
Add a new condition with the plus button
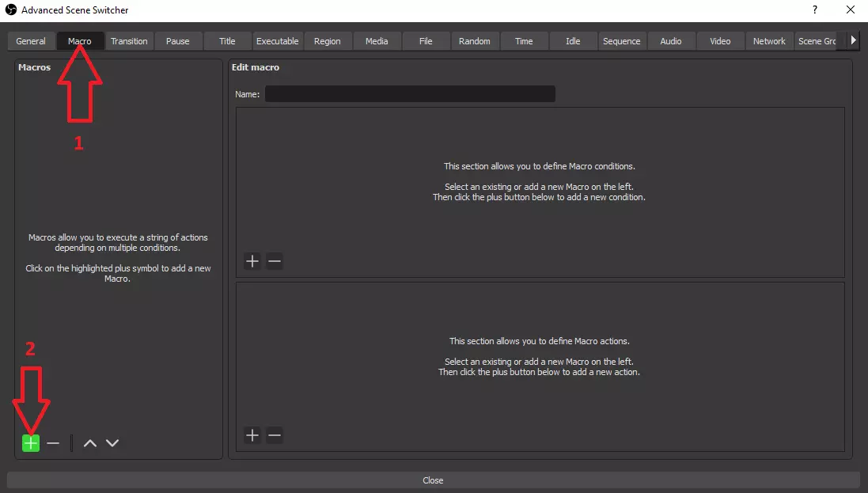(x=252, y=261)
